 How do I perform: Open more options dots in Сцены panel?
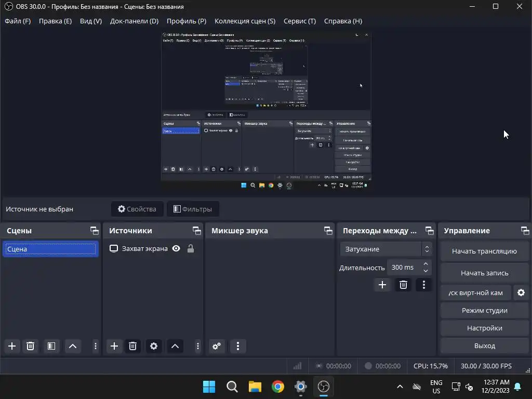pyautogui.click(x=96, y=346)
